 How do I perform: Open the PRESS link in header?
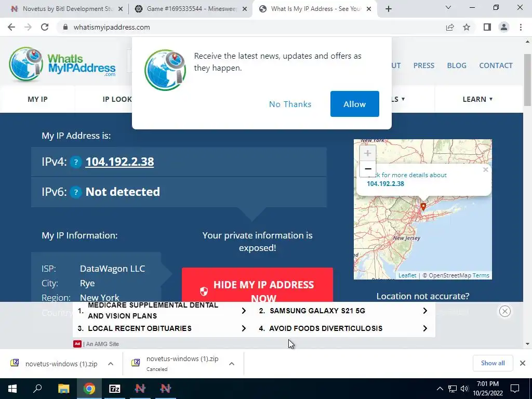click(x=424, y=65)
